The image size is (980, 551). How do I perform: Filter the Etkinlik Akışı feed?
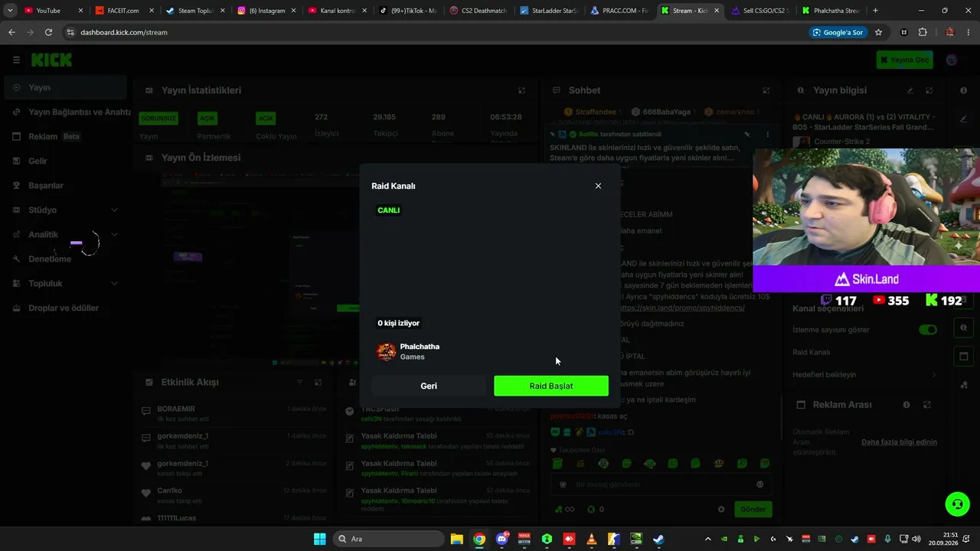click(x=299, y=383)
